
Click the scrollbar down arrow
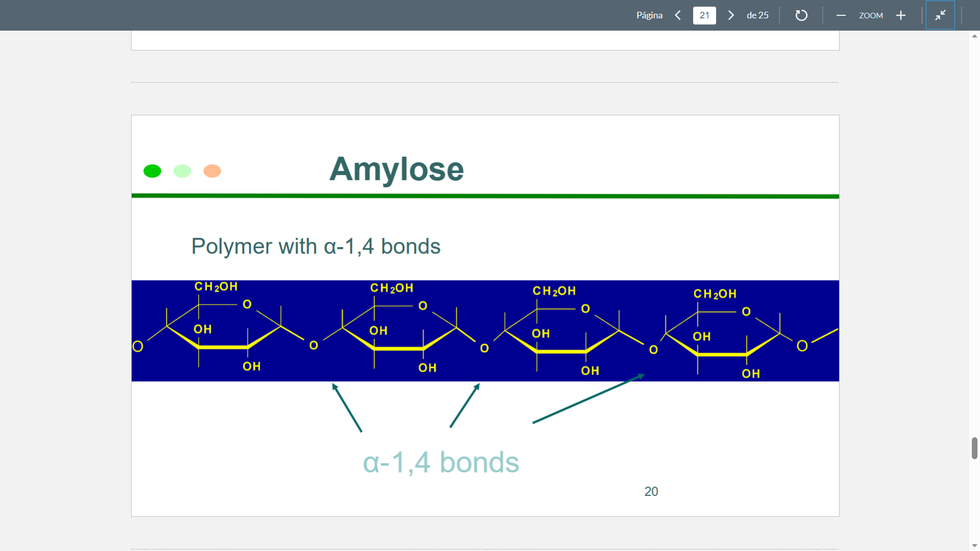click(974, 545)
